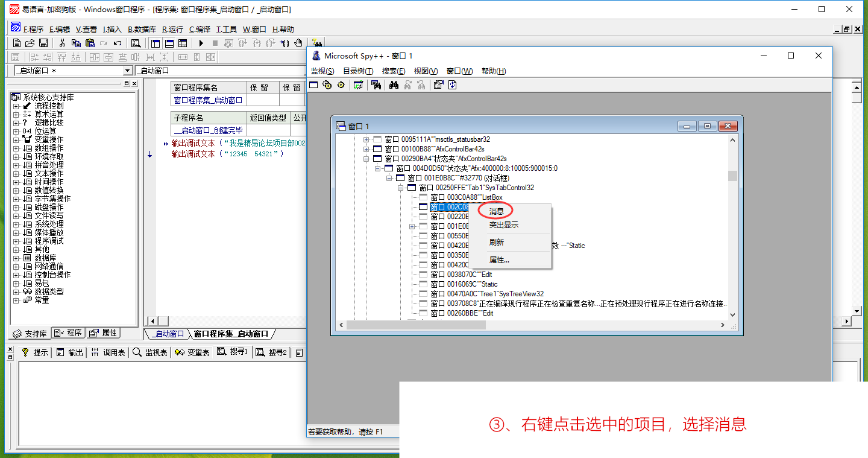Collapse the SysTabControl32 Tab1 window node
Screen dimensions: 868x458
(401, 188)
